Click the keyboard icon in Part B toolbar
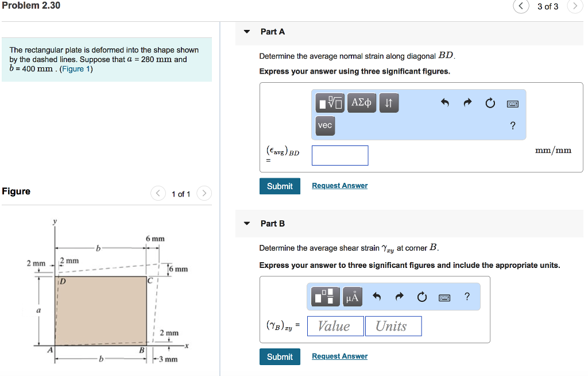Image resolution: width=588 pixels, height=376 pixels. (x=444, y=297)
